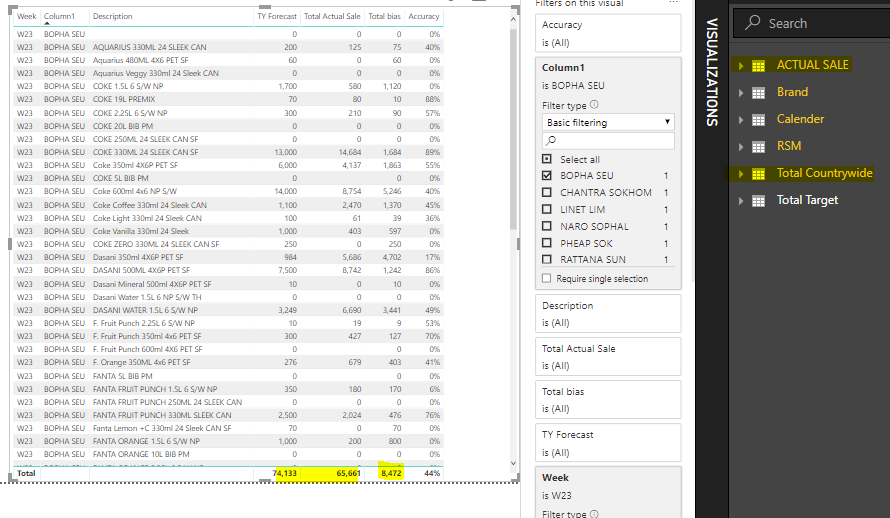Screen dimensions: 890x518
Task: Click the Brand table icon
Action: coord(758,92)
